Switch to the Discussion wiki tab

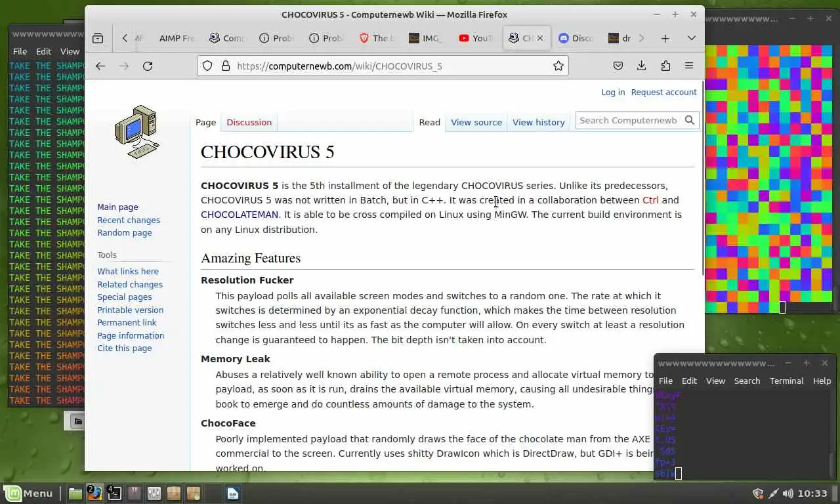tap(249, 122)
